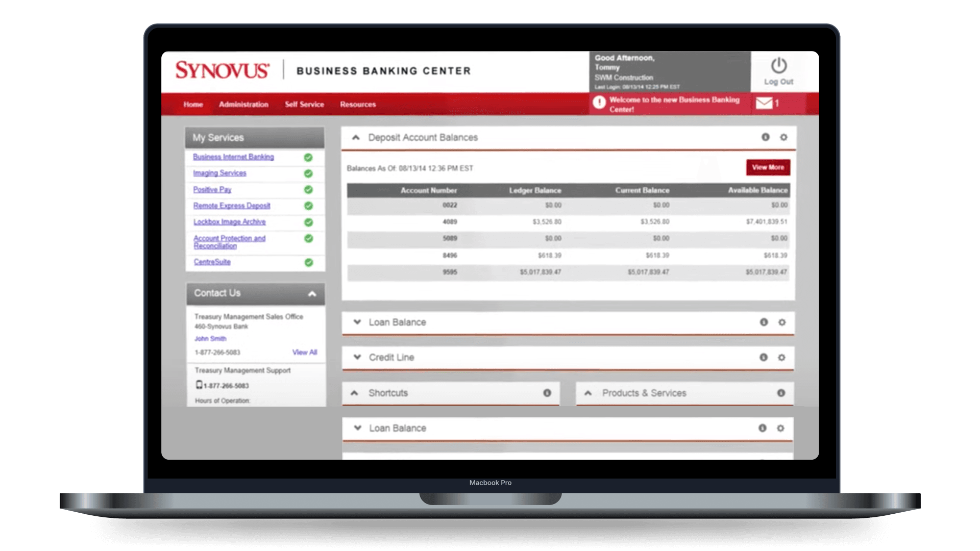The image size is (980, 551).
Task: Open the Administration menu
Action: pyautogui.click(x=243, y=104)
